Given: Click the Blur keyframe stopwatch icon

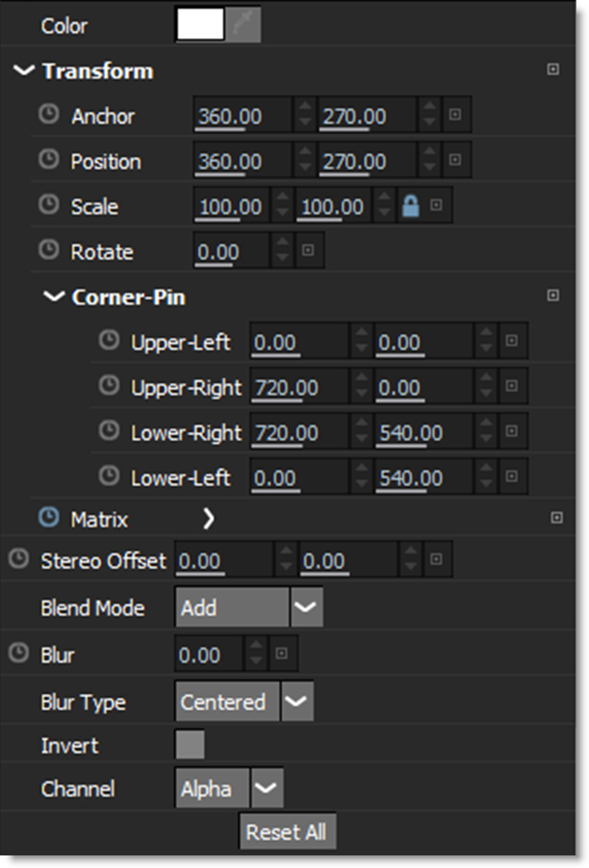Looking at the screenshot, I should [x=18, y=653].
